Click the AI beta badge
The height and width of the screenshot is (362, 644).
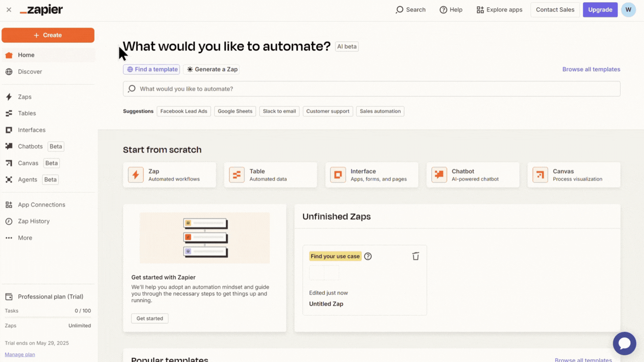[x=347, y=46]
